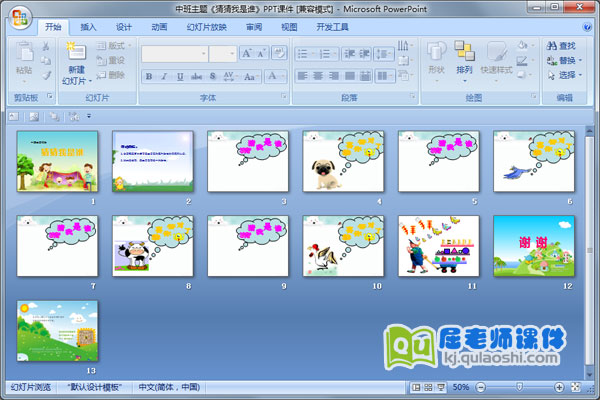Click the zoom slider in status bar

click(519, 387)
